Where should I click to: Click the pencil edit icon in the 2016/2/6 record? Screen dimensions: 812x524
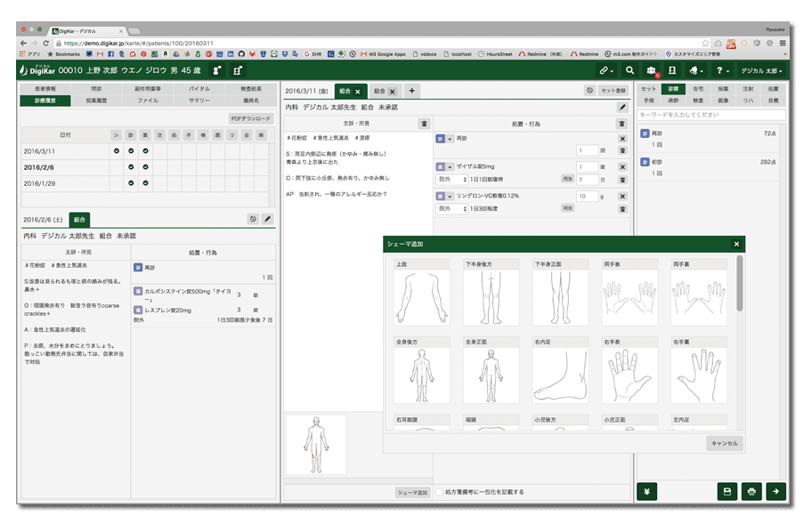(x=267, y=220)
